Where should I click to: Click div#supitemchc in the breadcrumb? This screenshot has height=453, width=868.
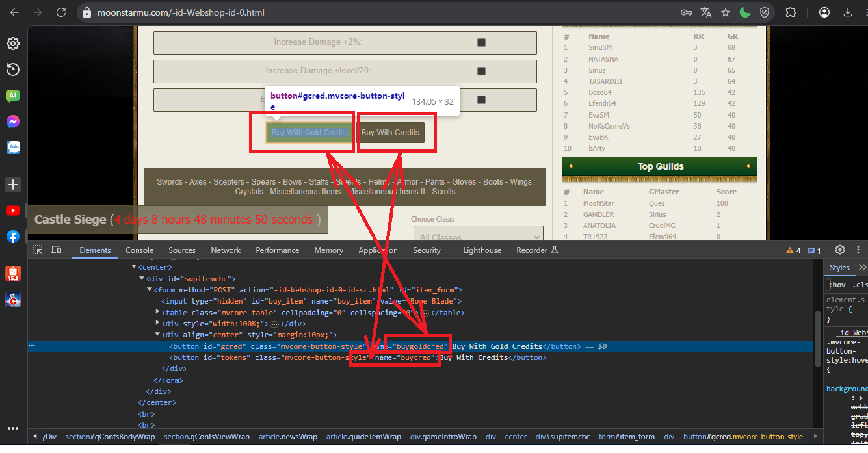pyautogui.click(x=562, y=437)
